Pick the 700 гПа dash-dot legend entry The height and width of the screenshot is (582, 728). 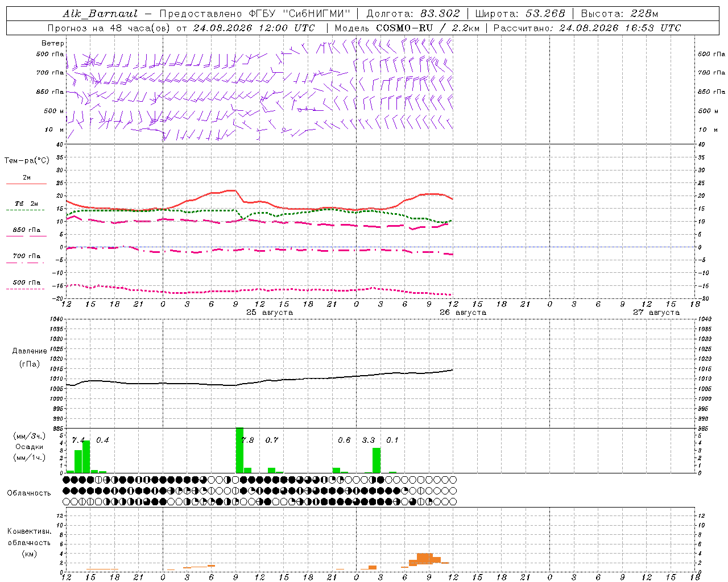pos(26,259)
